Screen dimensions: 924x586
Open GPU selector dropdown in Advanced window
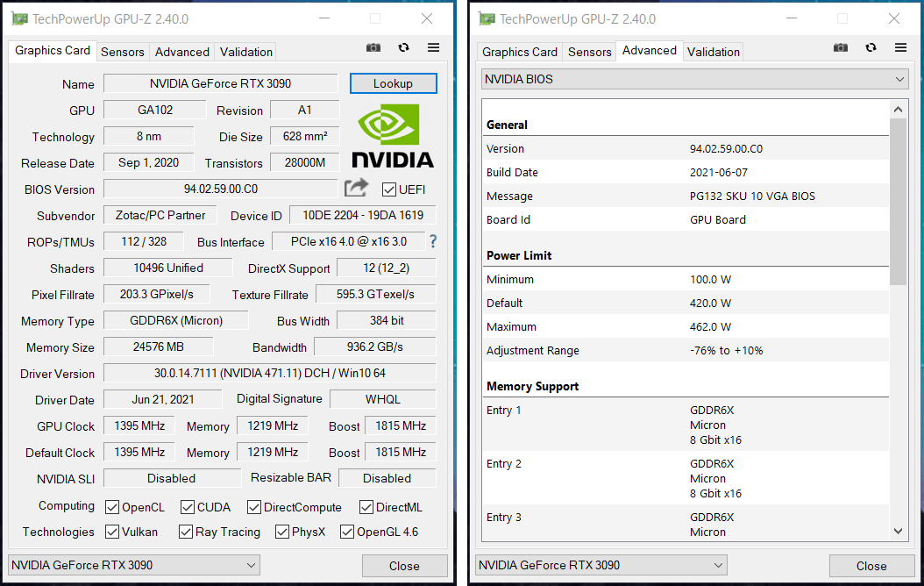[601, 565]
